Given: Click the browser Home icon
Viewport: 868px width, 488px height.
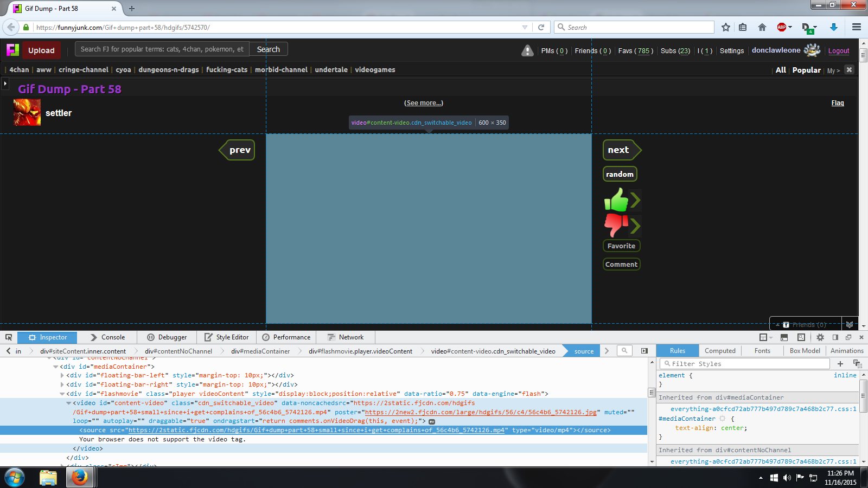Looking at the screenshot, I should 762,27.
